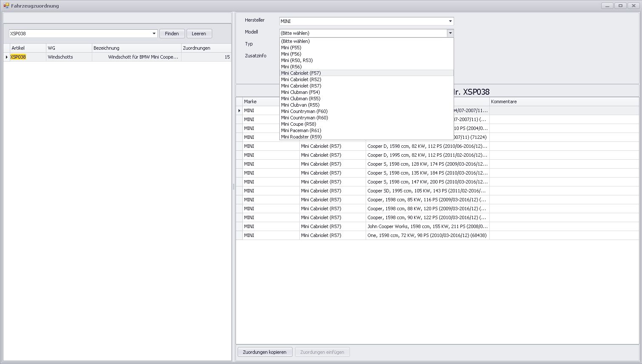Sort by the Zuordnungen column header

click(206, 48)
